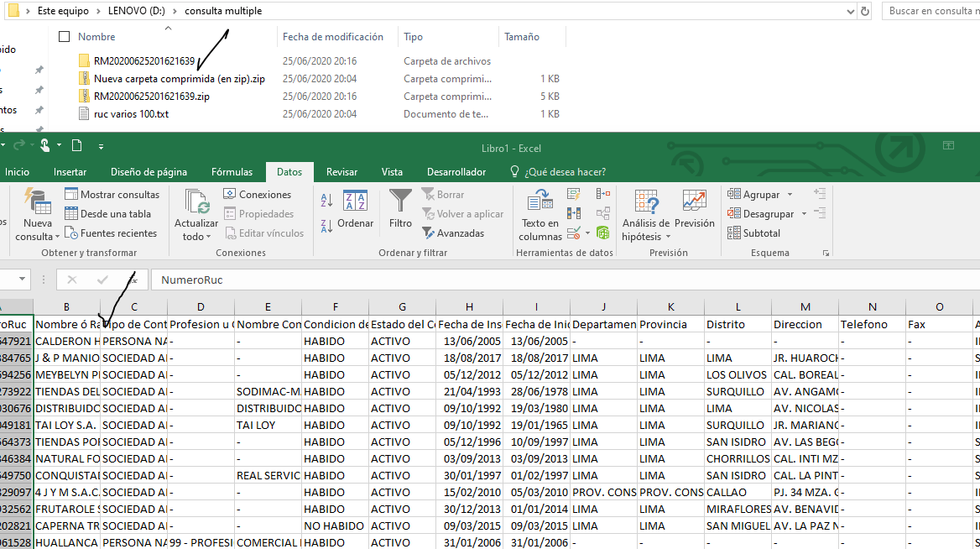Open Fuentes recientes
980x549 pixels.
tap(111, 233)
